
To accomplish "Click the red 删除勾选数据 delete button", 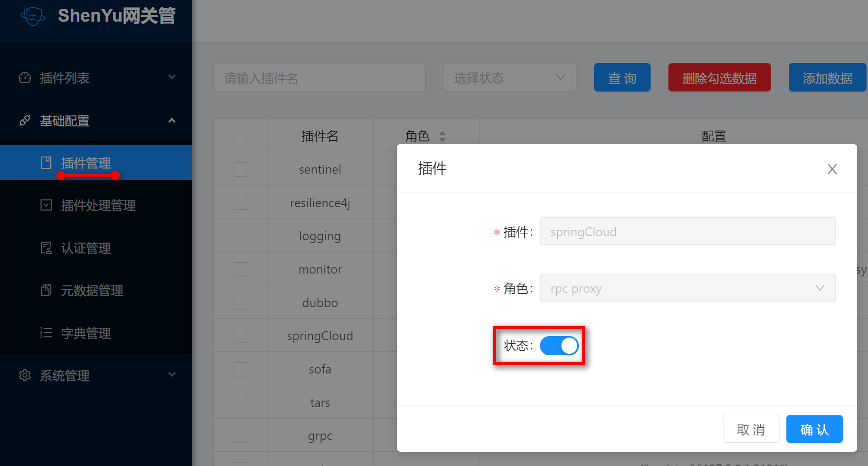I will pyautogui.click(x=719, y=77).
